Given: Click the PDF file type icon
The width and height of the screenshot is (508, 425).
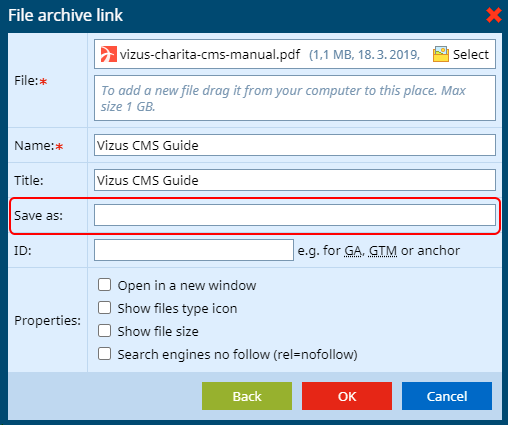Looking at the screenshot, I should [109, 54].
